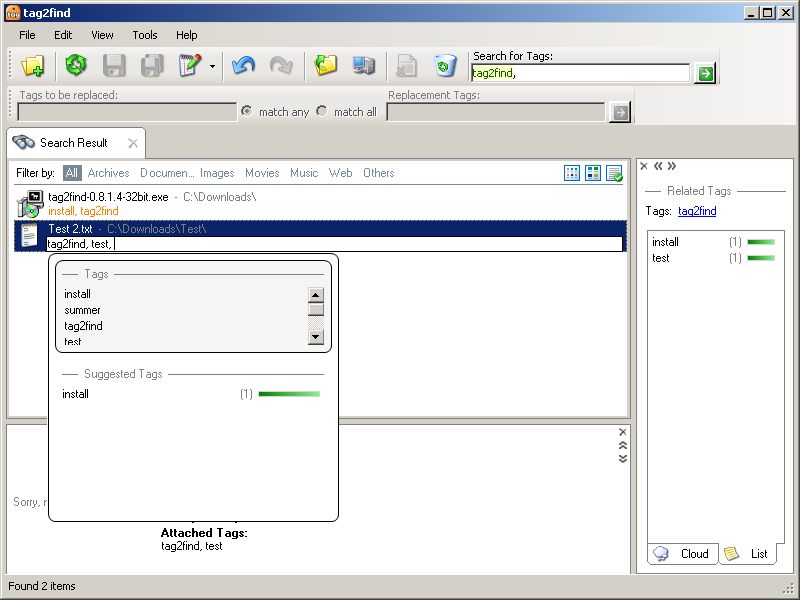
Task: Switch Related Tags to List tab
Action: [747, 554]
